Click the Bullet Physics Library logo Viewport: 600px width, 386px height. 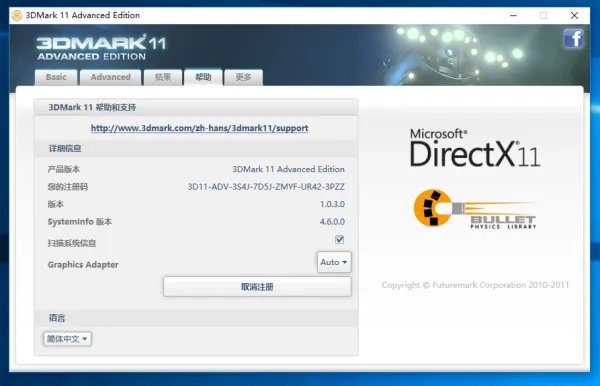(x=474, y=208)
